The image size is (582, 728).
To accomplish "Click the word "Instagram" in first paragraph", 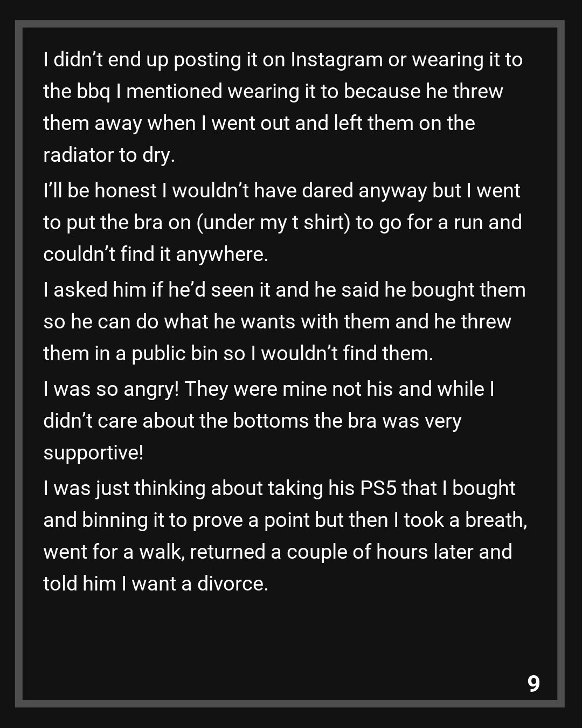I will (336, 59).
